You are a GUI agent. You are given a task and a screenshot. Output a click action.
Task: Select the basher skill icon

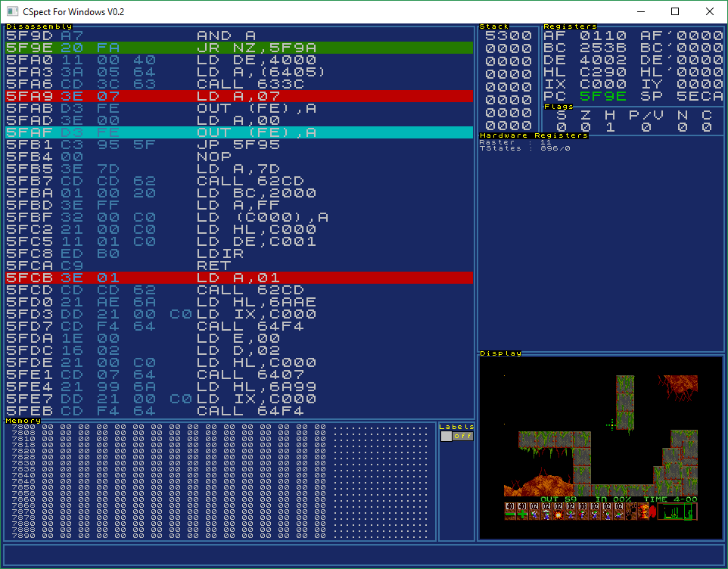[x=594, y=512]
